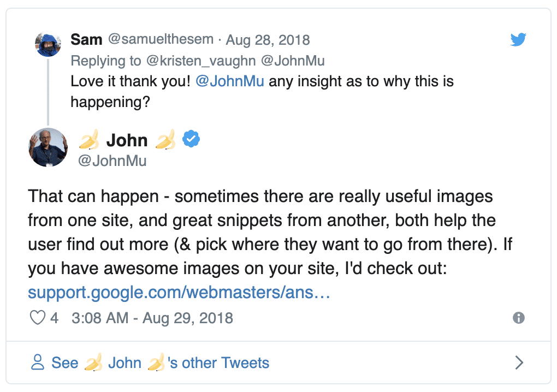This screenshot has width=557, height=392.
Task: Click the right chevron arrow at the bottom
Action: [519, 363]
